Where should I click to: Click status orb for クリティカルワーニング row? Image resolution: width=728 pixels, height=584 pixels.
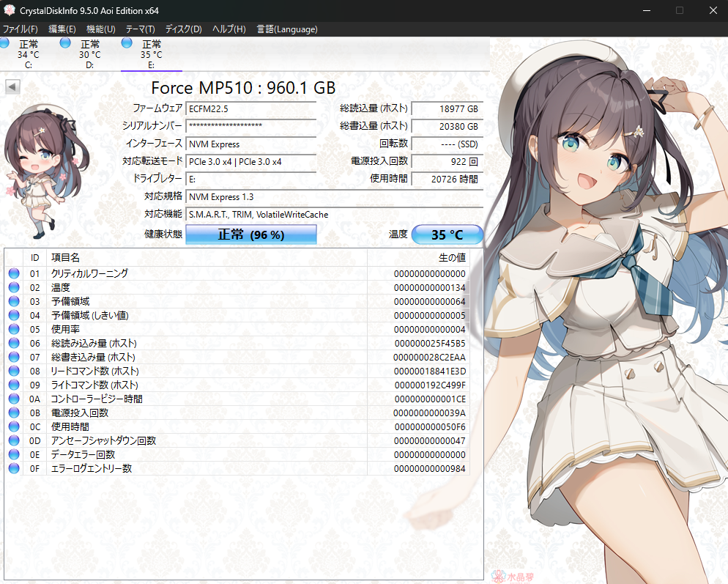(14, 273)
